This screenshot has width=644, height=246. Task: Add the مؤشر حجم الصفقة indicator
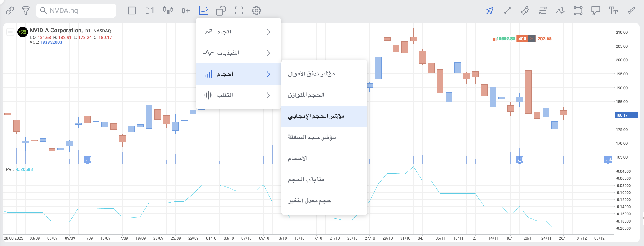pyautogui.click(x=324, y=137)
